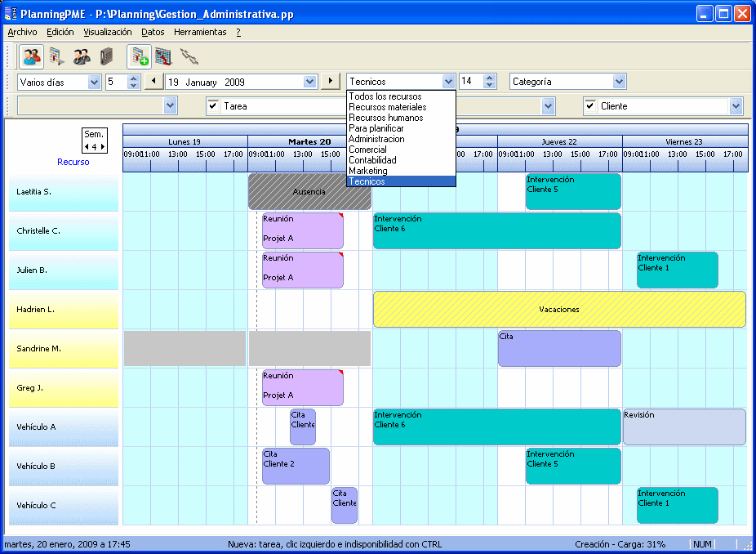Click the blue Recurso column link

point(73,162)
